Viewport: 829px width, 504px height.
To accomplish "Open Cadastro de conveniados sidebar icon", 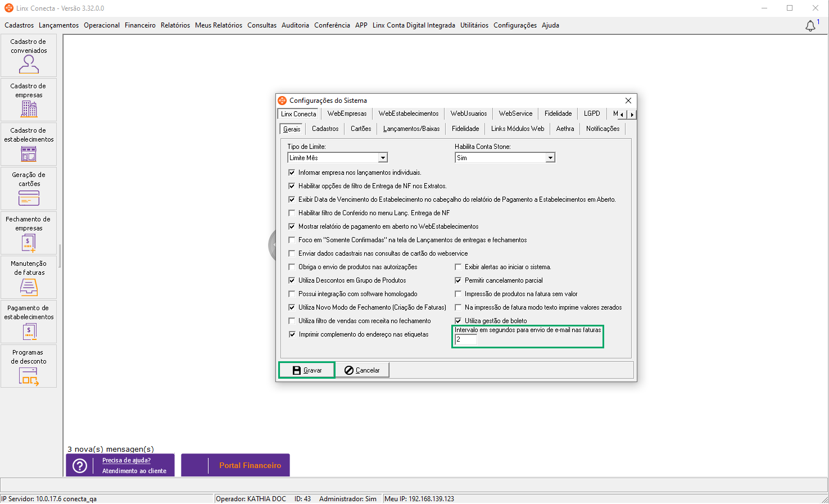I will click(x=29, y=55).
